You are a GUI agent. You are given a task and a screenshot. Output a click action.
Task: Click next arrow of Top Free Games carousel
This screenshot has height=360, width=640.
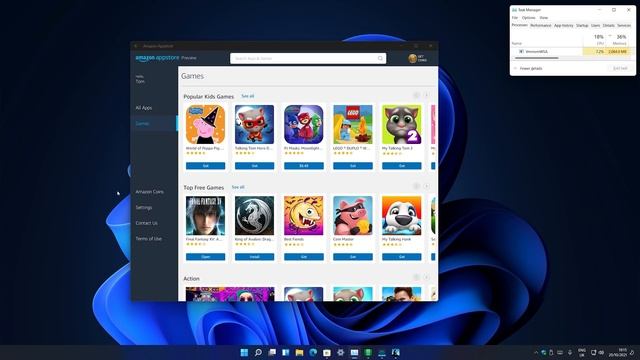pyautogui.click(x=426, y=187)
